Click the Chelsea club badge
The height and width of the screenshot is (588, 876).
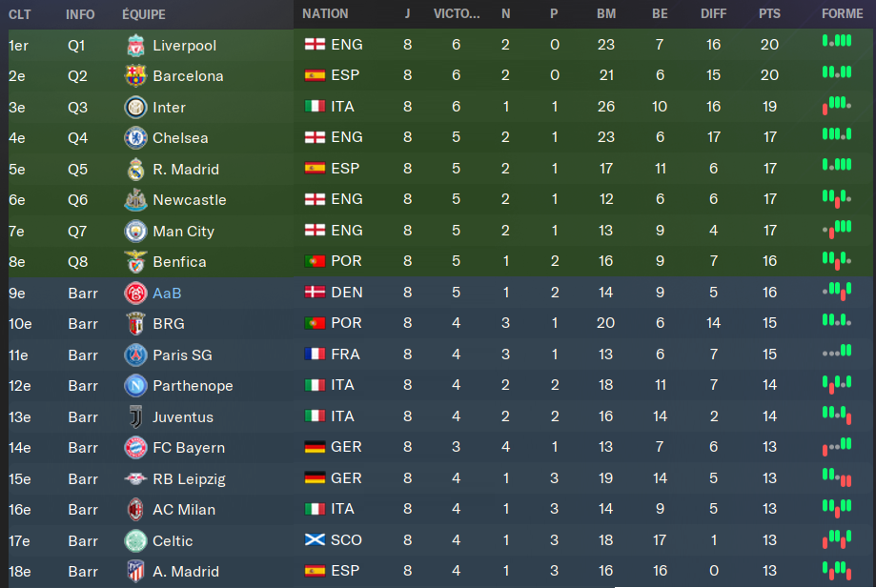(135, 138)
